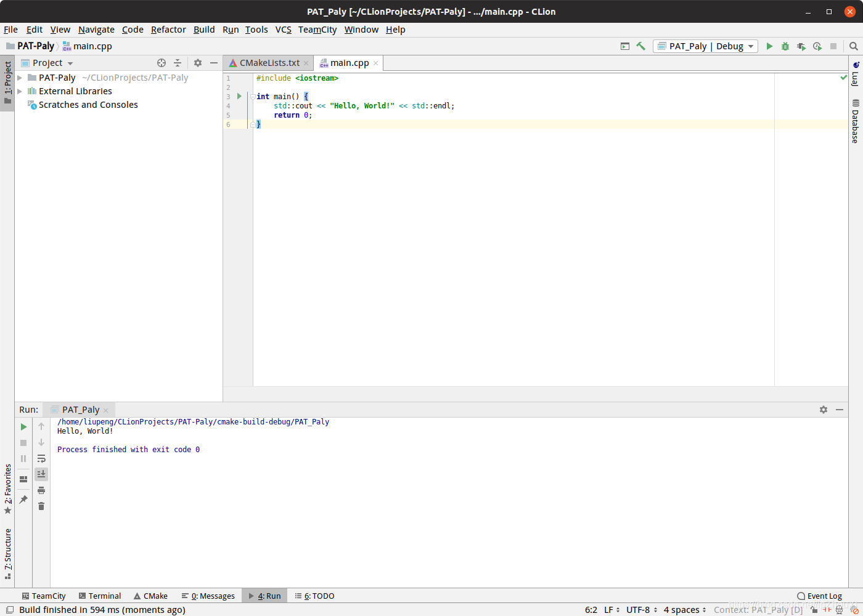Collapse all in Project panel
This screenshot has height=616, width=863.
point(178,63)
